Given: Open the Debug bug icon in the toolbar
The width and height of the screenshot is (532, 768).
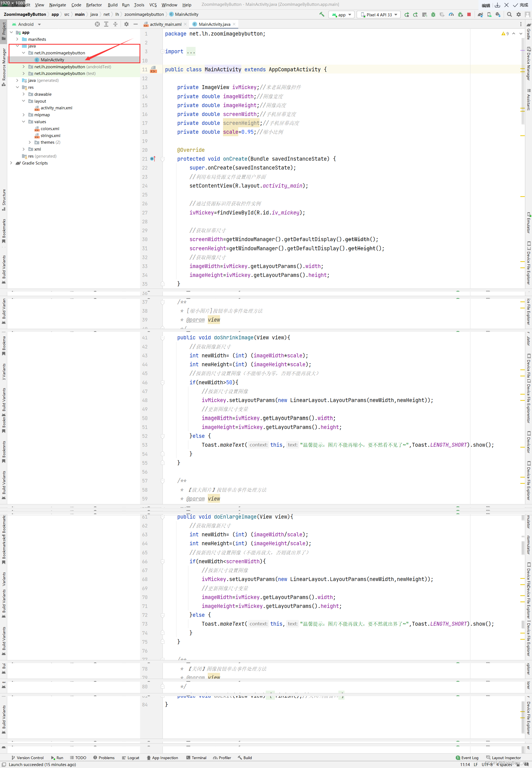Looking at the screenshot, I should 433,14.
